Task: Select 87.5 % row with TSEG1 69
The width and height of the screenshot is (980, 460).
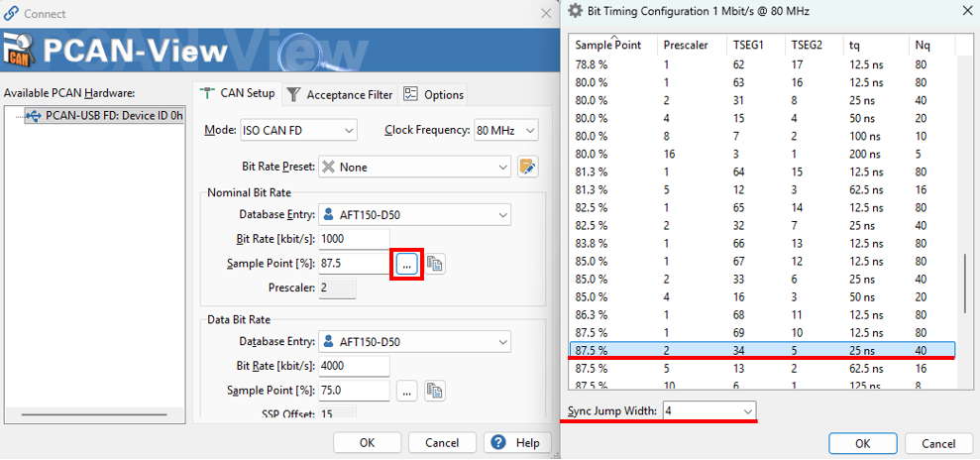Action: pyautogui.click(x=763, y=332)
